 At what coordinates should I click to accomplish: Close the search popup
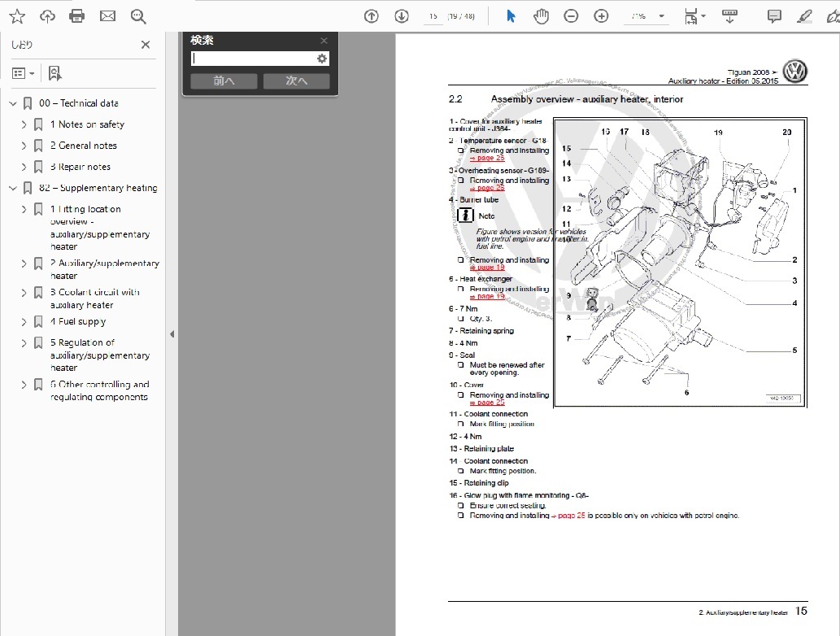click(324, 41)
